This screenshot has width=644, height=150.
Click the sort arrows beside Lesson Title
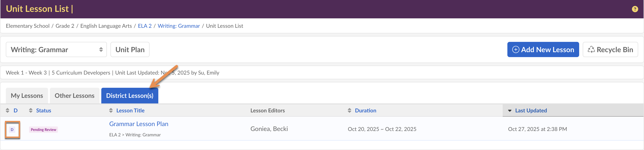tap(111, 110)
